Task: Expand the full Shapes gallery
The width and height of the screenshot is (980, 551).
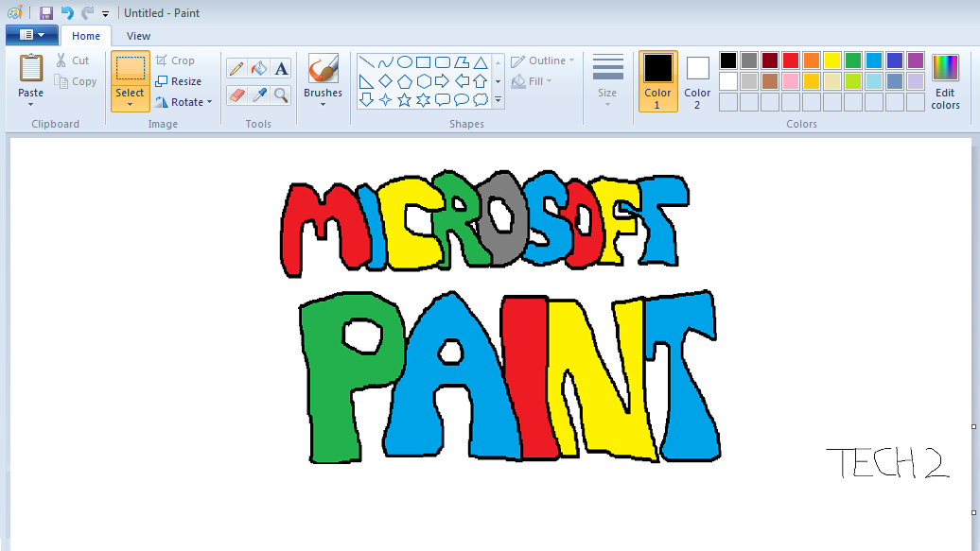Action: pos(499,100)
